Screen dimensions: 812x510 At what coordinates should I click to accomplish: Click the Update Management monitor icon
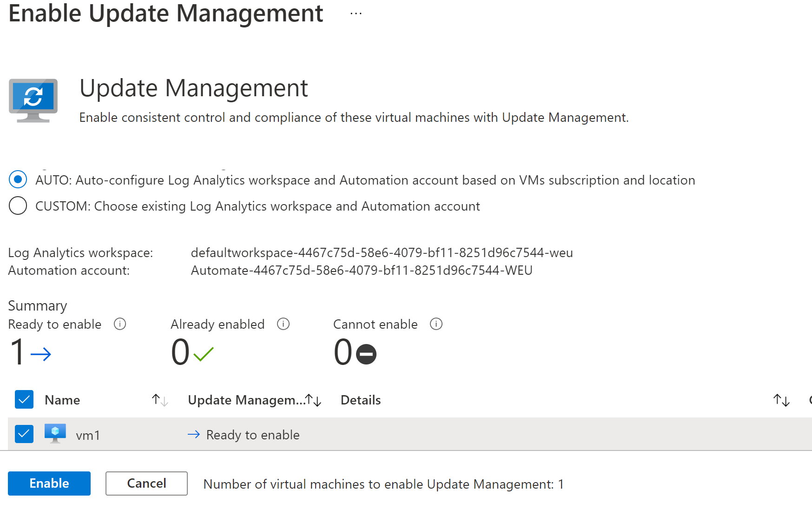coord(33,100)
